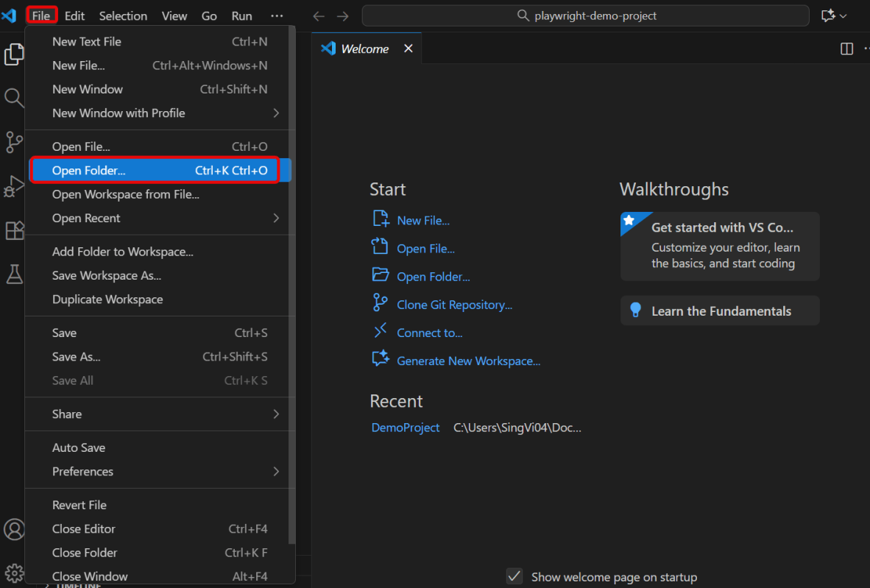Open the Testing flask icon
870x588 pixels.
coord(14,274)
